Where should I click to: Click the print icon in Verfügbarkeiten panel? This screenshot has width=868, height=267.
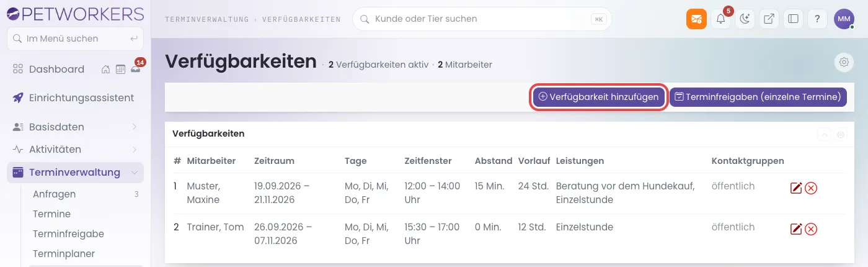[x=841, y=134]
